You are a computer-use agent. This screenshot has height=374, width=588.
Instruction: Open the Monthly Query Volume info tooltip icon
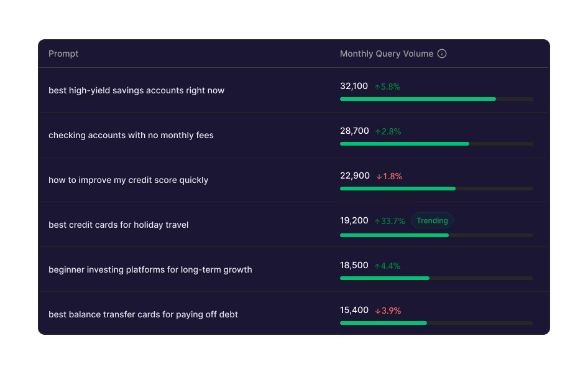pyautogui.click(x=442, y=54)
